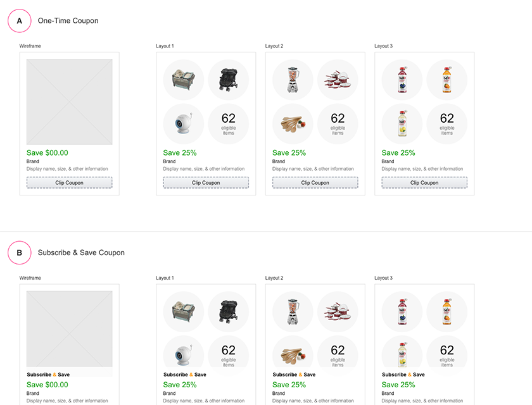Select the wooden spoons image in section A
532x405 pixels.
(293, 123)
